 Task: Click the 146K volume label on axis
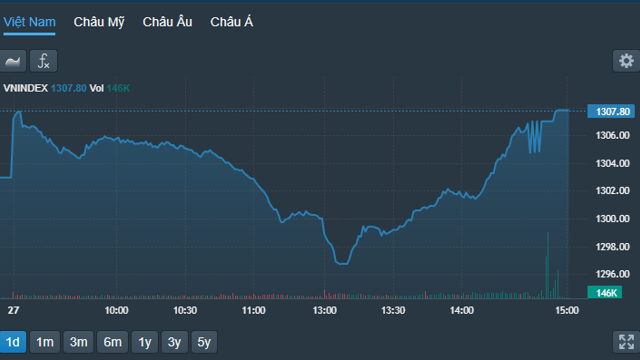pyautogui.click(x=604, y=292)
